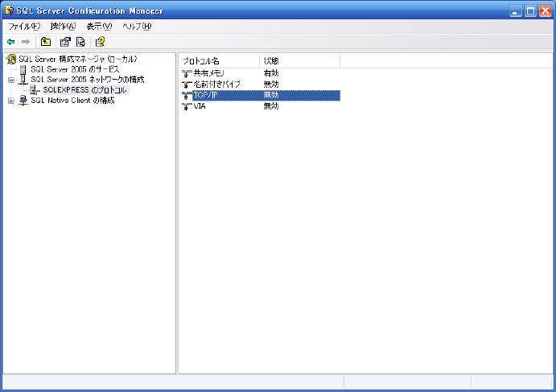Click the Help toolbar icon
The image size is (556, 392).
click(100, 42)
